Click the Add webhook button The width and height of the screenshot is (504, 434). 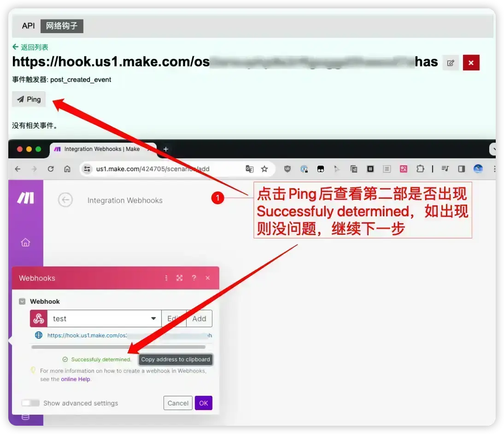[199, 318]
